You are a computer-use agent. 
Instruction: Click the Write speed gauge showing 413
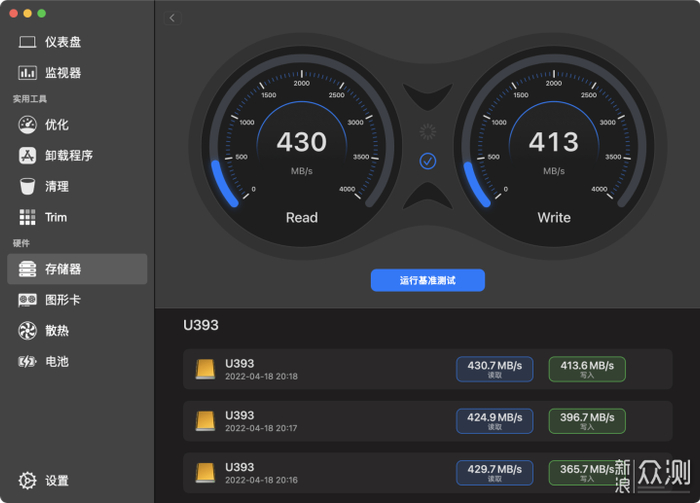point(554,145)
